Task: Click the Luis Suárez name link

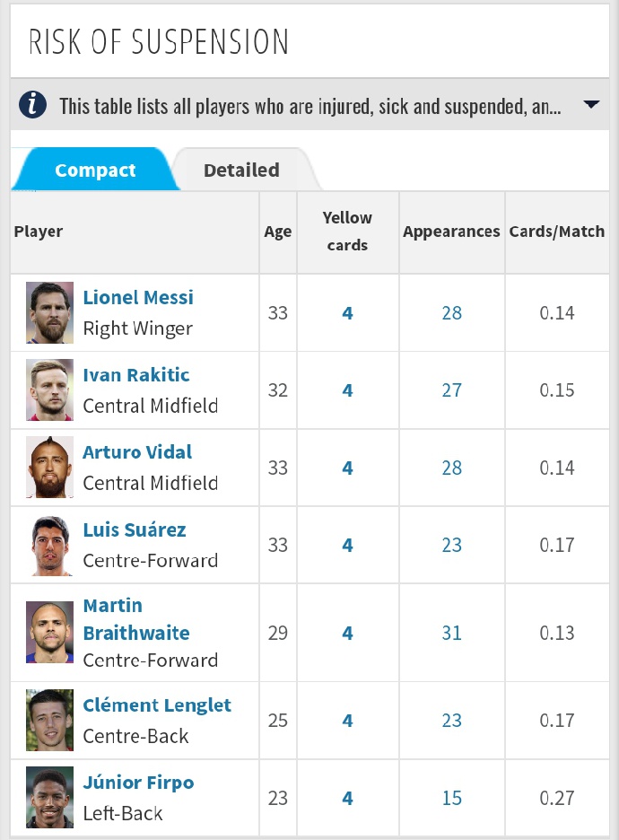Action: (135, 529)
